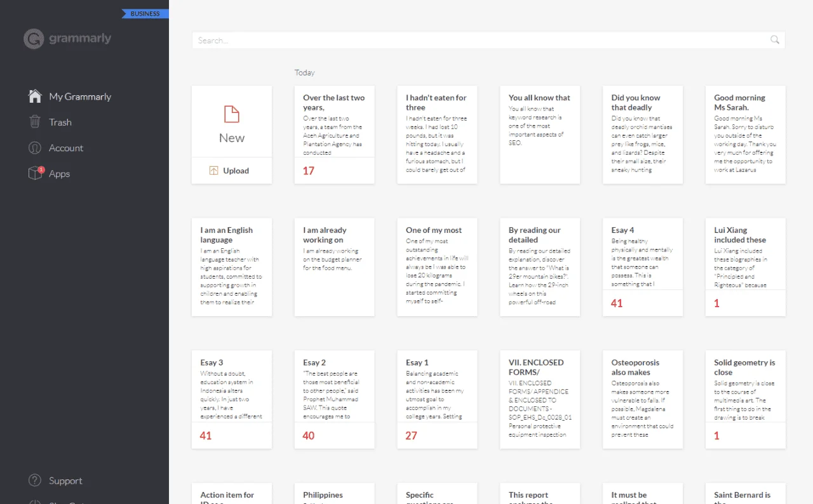Click the Apps box icon with notification
813x504 pixels.
36,173
